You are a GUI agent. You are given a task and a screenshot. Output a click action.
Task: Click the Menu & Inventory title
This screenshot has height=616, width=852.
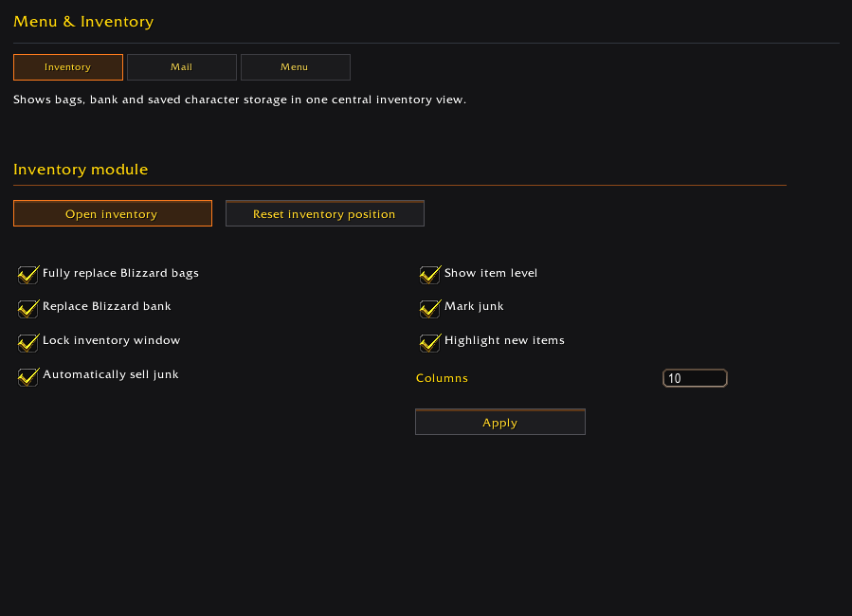(83, 22)
